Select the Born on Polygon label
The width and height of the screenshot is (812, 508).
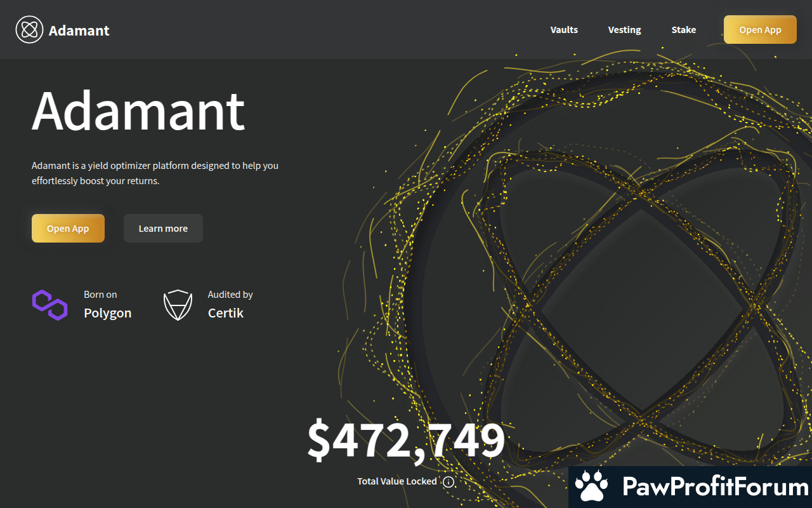click(x=107, y=305)
